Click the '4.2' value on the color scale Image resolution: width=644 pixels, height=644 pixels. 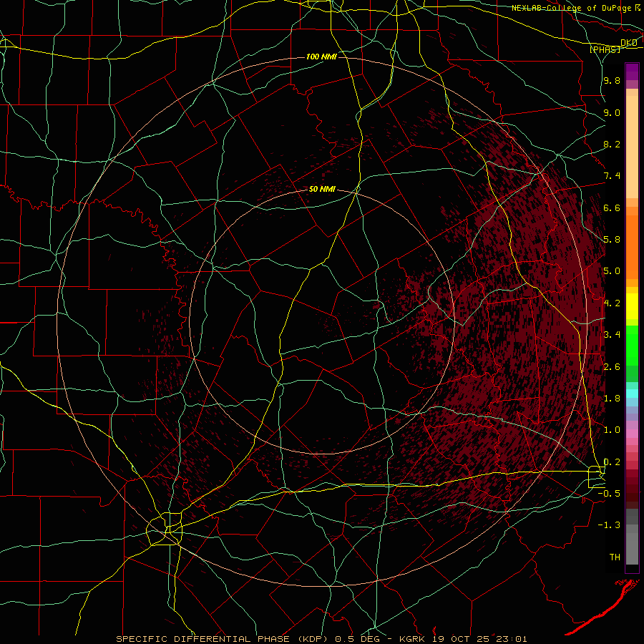pos(612,303)
